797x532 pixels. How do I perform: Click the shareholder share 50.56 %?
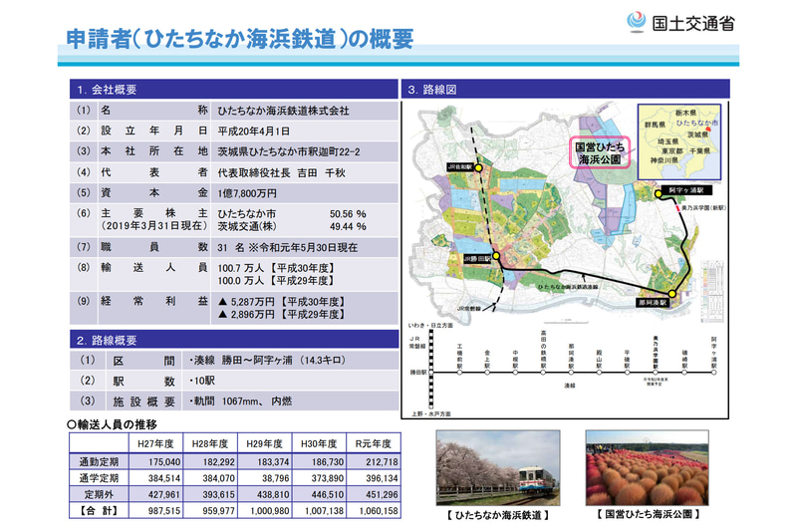(x=348, y=214)
